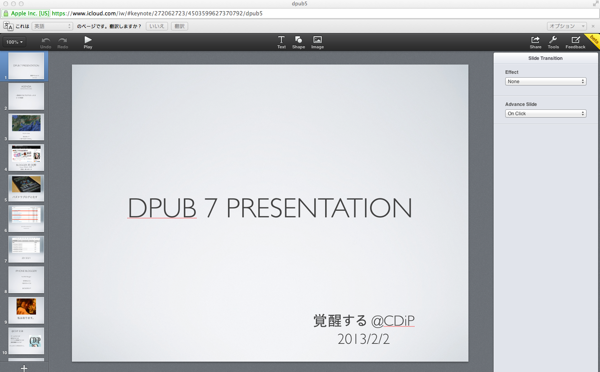Click the DPUB 7 PRESENTATION title text
The image size is (600, 372).
click(270, 208)
